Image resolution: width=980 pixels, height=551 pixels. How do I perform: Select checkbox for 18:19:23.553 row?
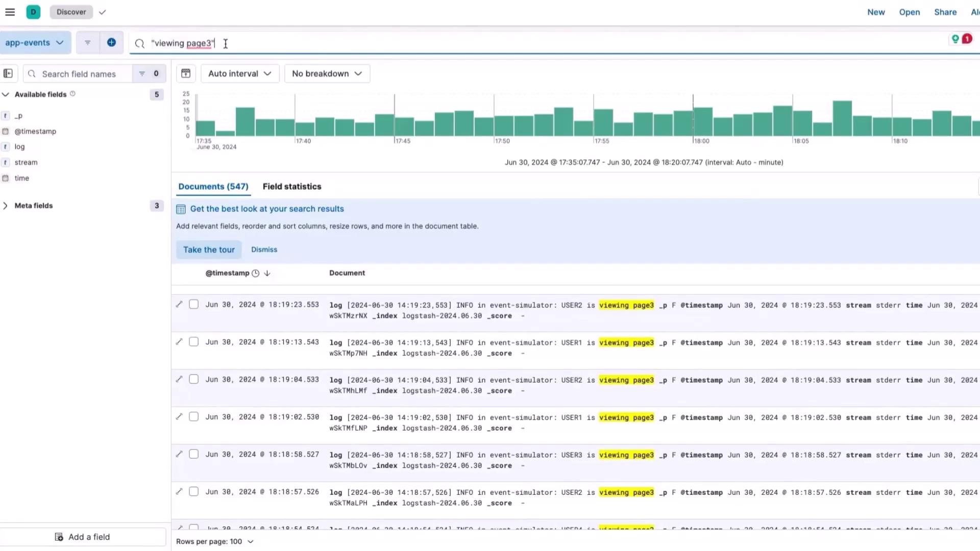(193, 304)
